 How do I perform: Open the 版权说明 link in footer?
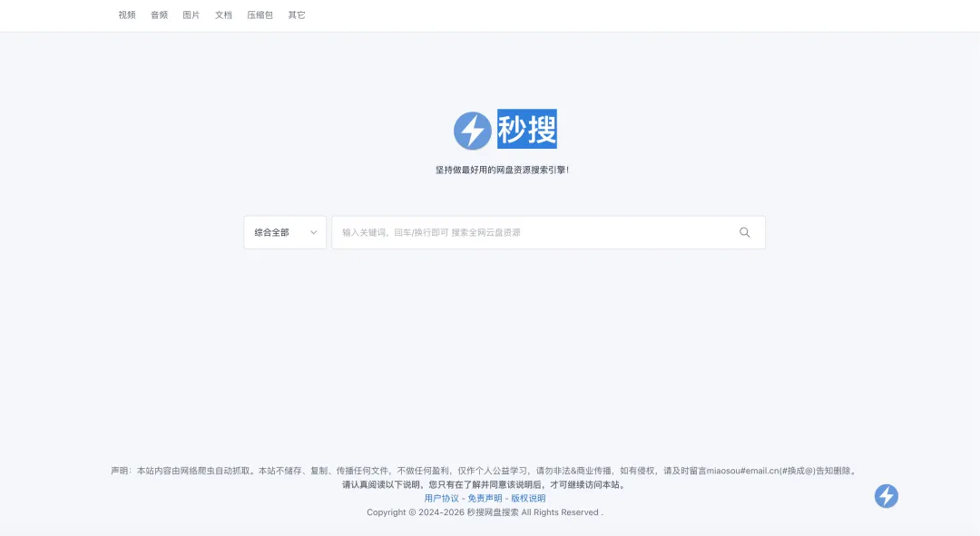tap(528, 499)
